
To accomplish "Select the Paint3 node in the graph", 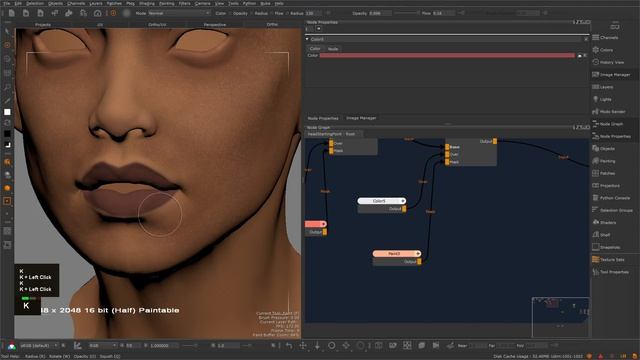I will 396,253.
